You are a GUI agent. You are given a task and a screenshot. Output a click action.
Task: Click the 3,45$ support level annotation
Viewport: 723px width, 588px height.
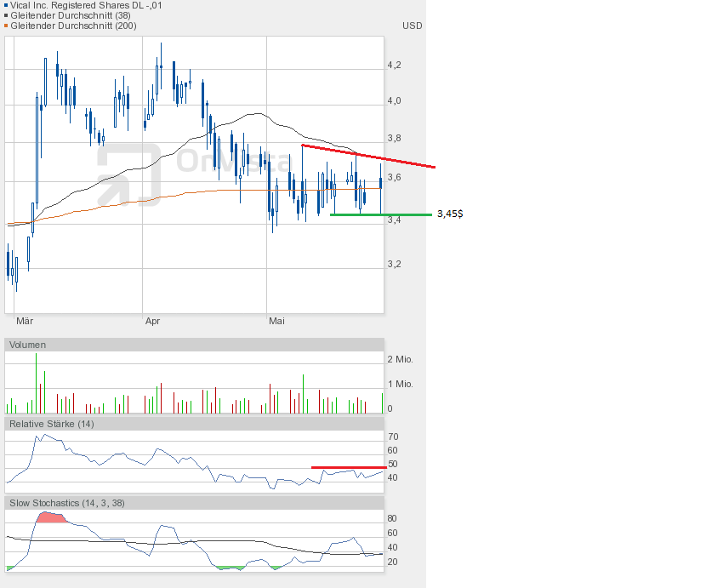point(450,214)
